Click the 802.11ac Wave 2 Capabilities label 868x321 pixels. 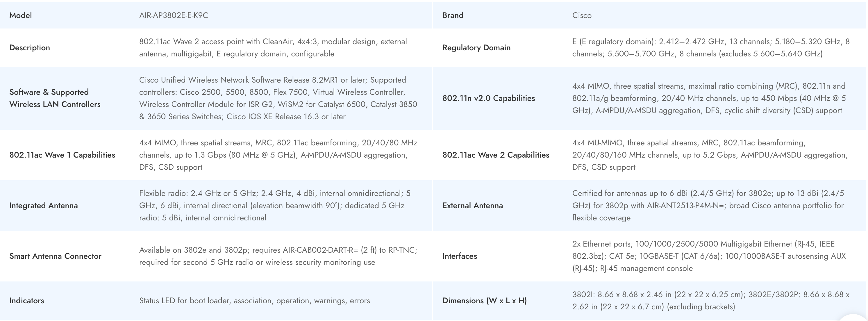coord(495,155)
